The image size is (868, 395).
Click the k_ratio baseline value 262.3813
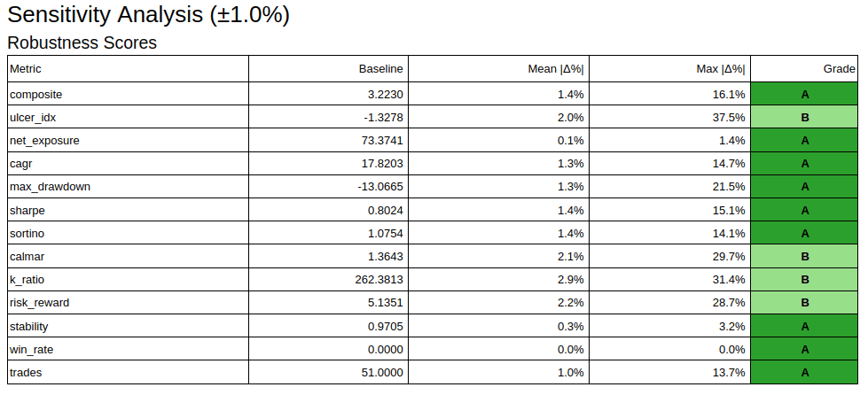379,280
